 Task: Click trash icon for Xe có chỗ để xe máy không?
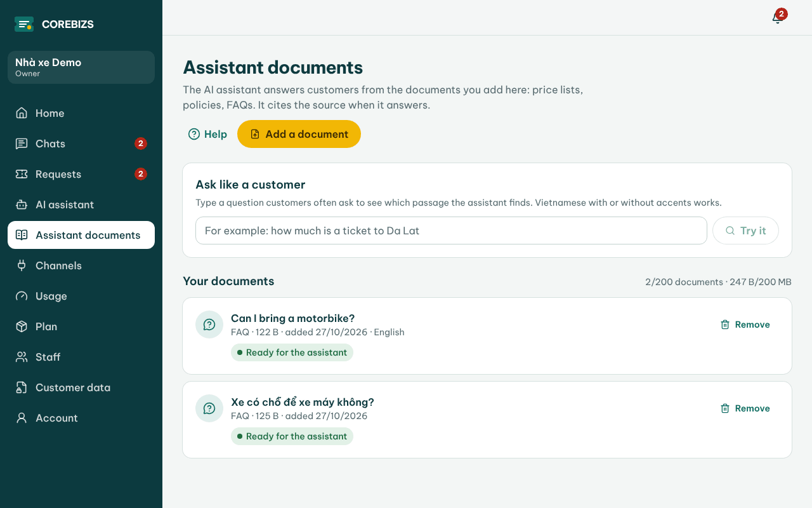725,408
